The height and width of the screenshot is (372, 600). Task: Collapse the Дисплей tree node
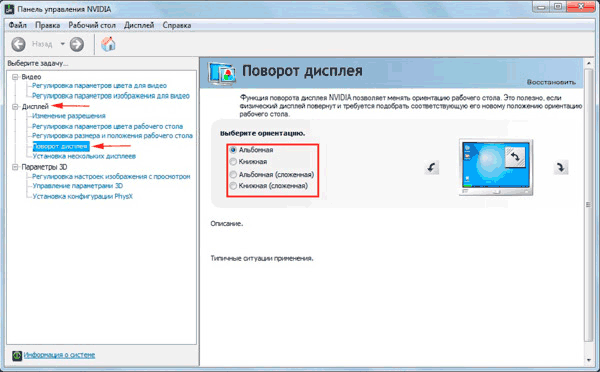click(15, 107)
